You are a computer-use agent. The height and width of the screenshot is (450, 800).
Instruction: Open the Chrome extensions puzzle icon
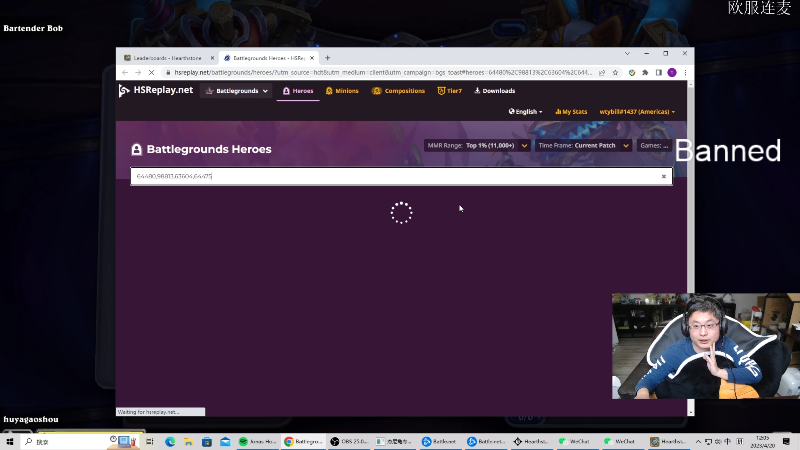click(x=645, y=73)
